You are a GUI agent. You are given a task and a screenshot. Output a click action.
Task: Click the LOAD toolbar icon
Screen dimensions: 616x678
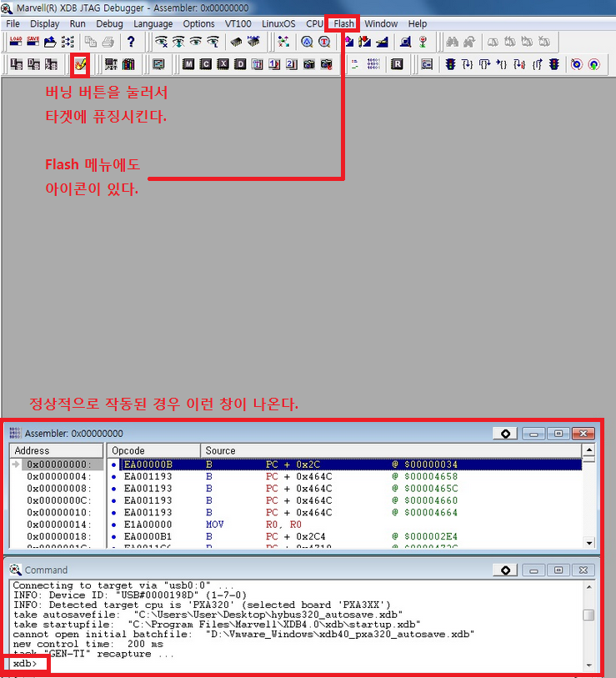(16, 42)
